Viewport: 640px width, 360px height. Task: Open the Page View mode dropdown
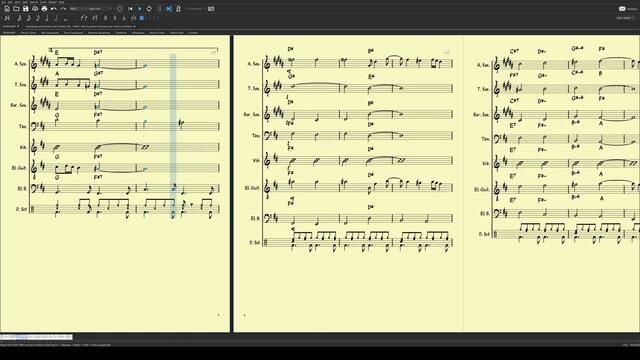(x=99, y=9)
